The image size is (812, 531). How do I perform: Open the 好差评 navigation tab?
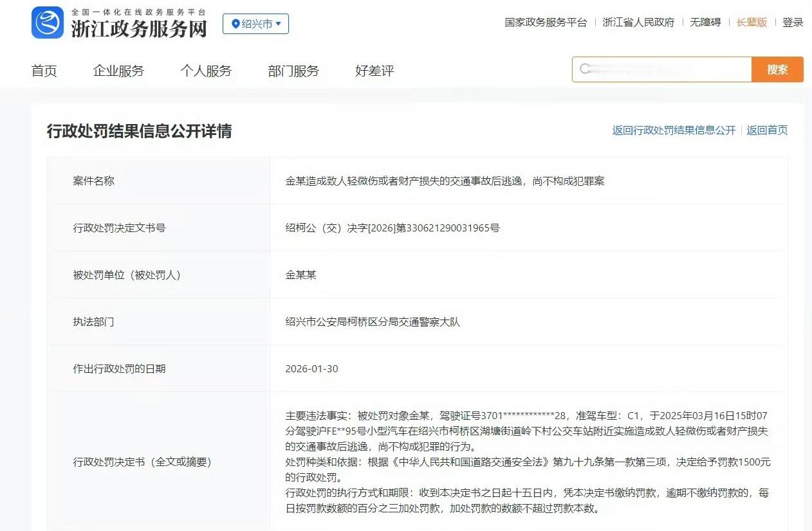coord(373,71)
